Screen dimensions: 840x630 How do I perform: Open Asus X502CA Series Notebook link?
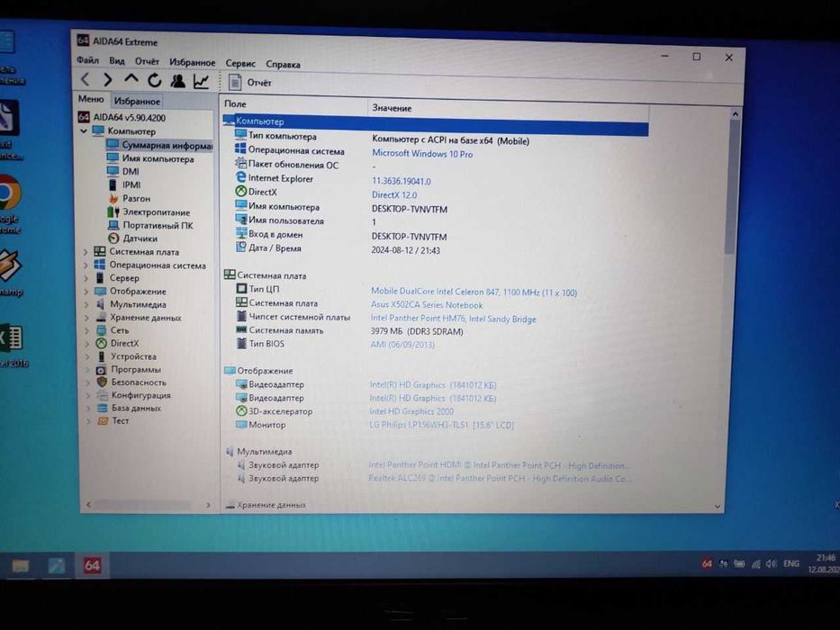point(427,305)
